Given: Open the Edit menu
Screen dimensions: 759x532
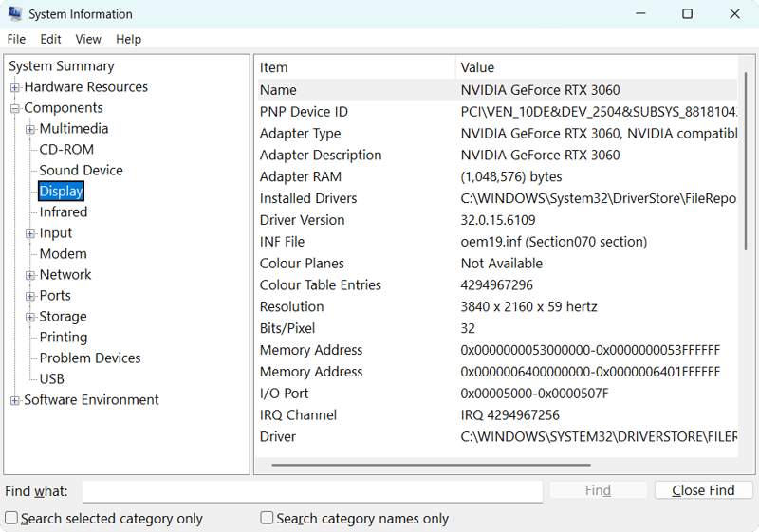Looking at the screenshot, I should [50, 39].
